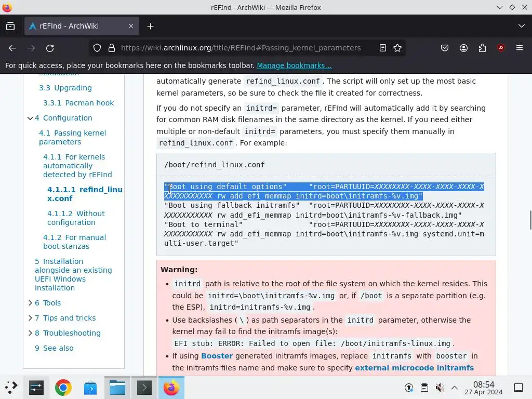532x399 pixels.
Task: Expand the 7 Tips and tricks chevron
Action: tap(30, 318)
